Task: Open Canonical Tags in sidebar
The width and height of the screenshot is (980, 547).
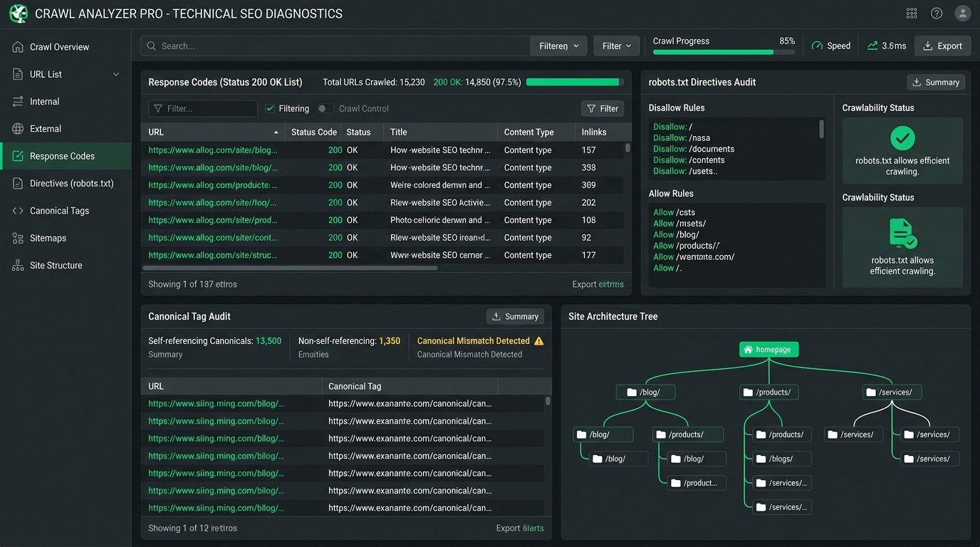Action: [x=66, y=211]
